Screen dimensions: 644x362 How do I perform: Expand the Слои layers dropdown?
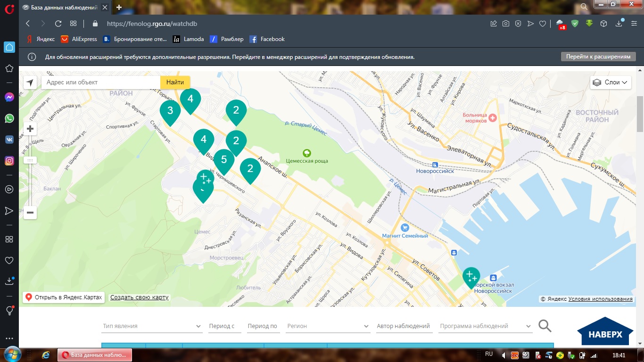(x=611, y=82)
